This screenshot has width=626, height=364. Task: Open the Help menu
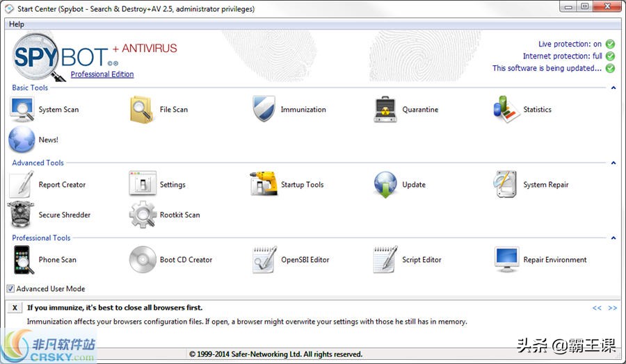pos(17,24)
